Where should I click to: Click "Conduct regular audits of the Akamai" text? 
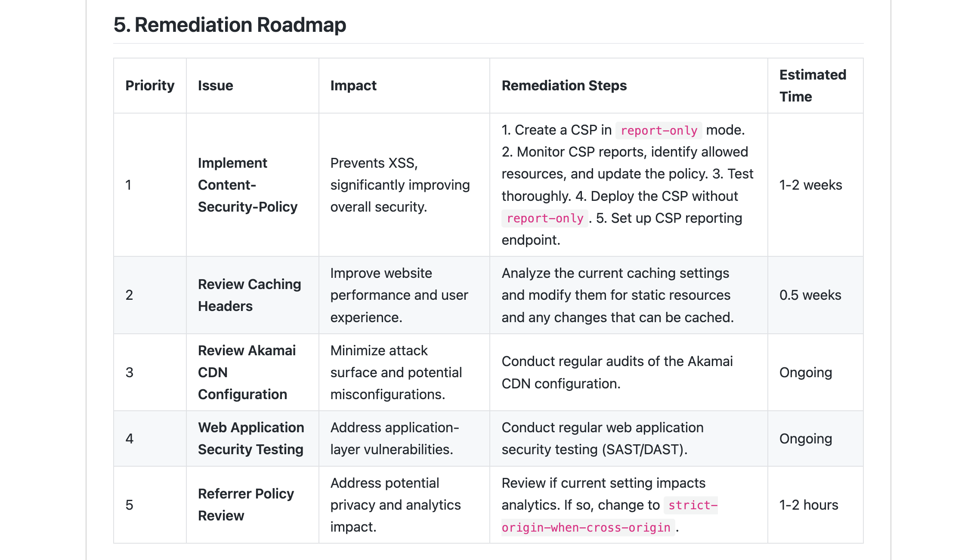click(617, 361)
